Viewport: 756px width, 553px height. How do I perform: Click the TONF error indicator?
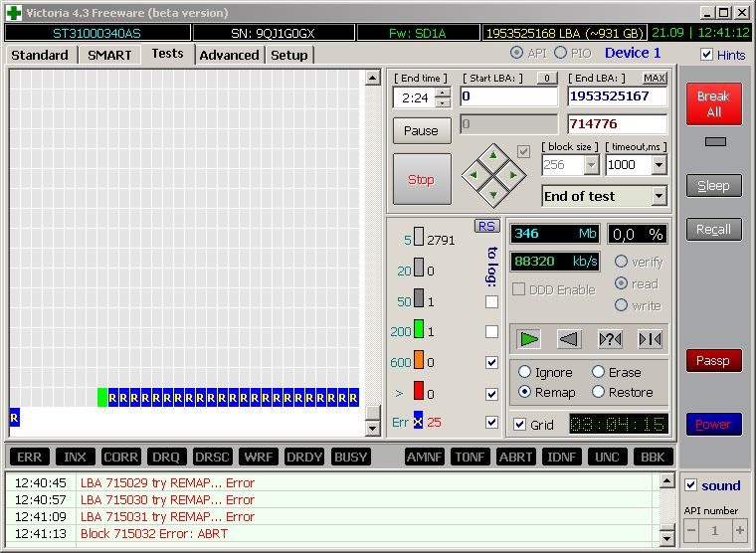point(471,458)
